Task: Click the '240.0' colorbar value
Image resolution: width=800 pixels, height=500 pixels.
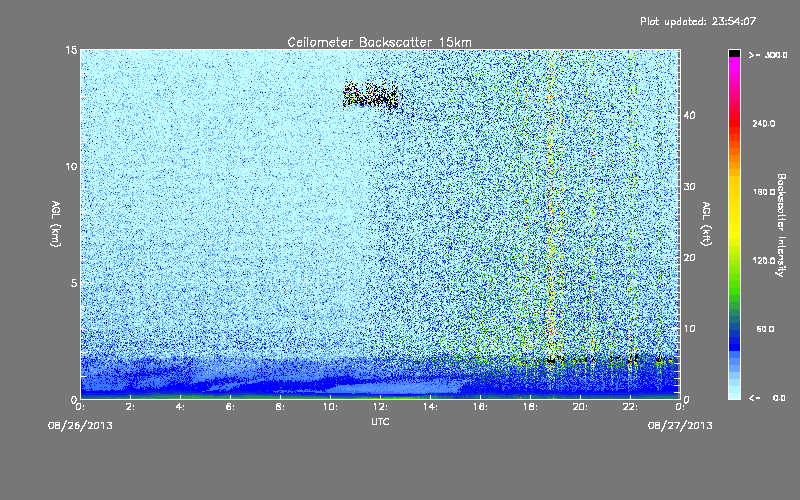Action: point(764,124)
